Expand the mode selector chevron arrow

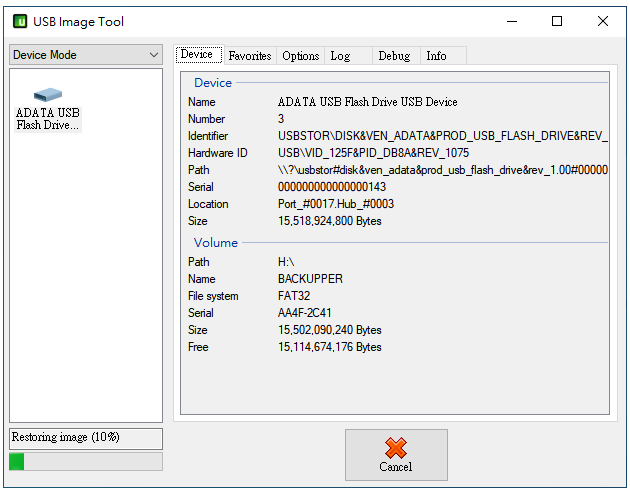153,55
